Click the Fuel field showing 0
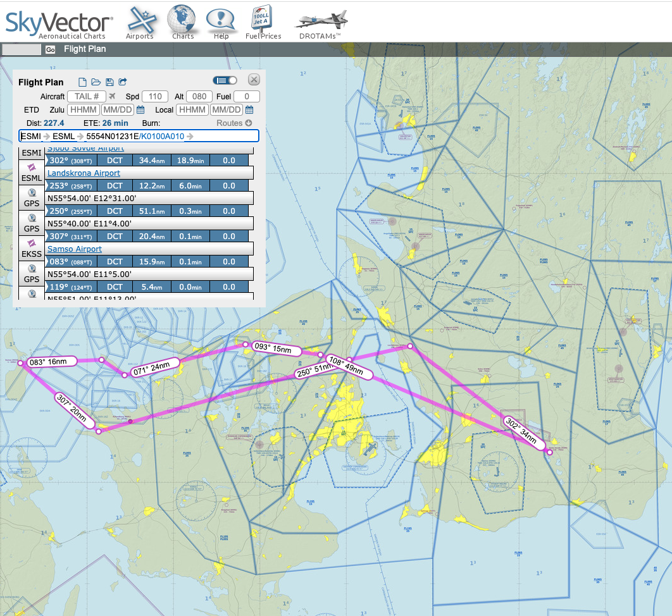The width and height of the screenshot is (672, 616). click(247, 96)
